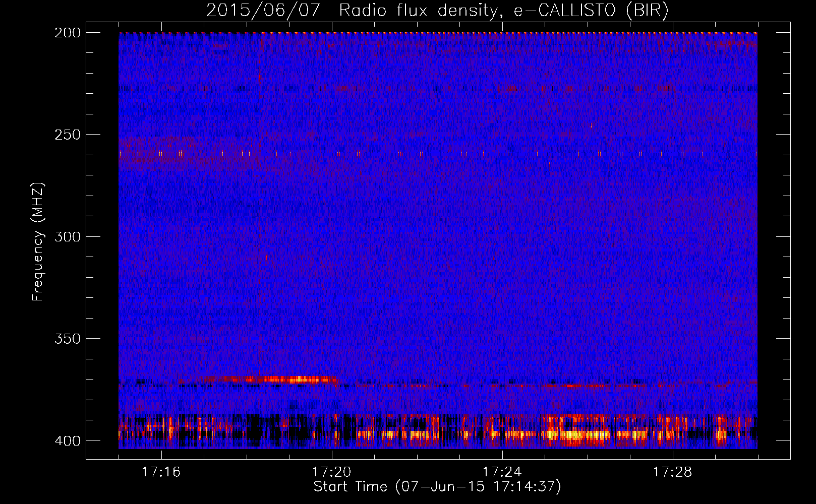Click the 'Start Time (07-Jun-15 17:14:37)' axis label
816x504 pixels.
[437, 487]
